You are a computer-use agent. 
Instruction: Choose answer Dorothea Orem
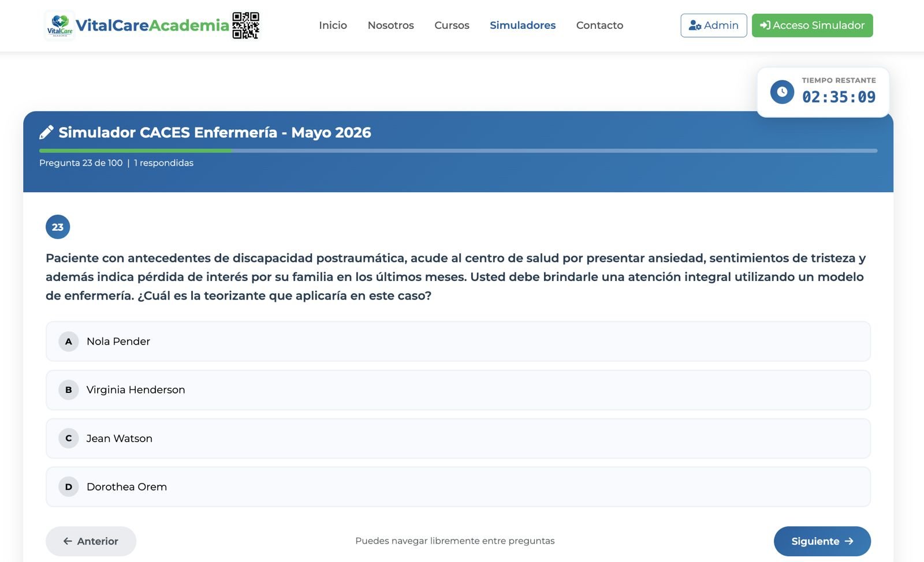[458, 487]
